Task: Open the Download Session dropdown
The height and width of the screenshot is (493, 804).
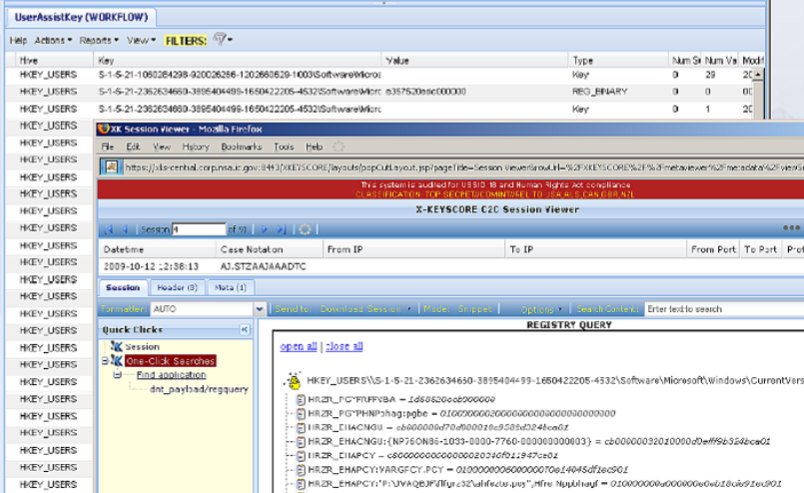Action: [366, 309]
